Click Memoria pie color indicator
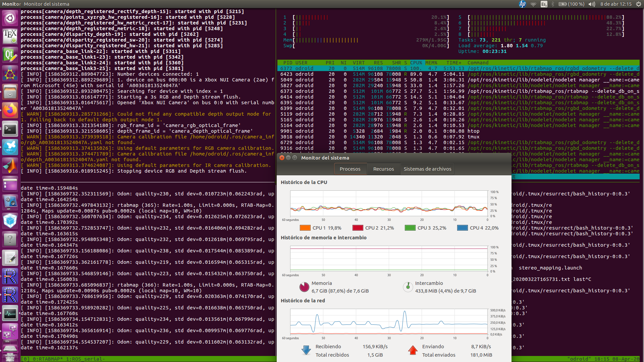This screenshot has height=362, width=644. 304,287
